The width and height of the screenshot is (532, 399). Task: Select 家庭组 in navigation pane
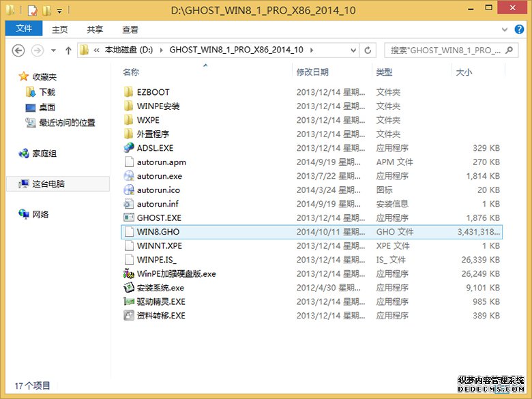[44, 153]
